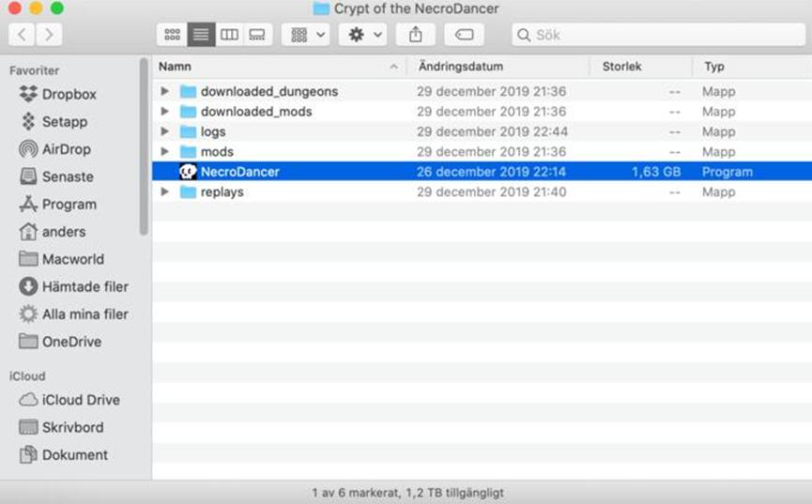The width and height of the screenshot is (812, 504).
Task: Switch to icon view in toolbar
Action: pos(172,35)
